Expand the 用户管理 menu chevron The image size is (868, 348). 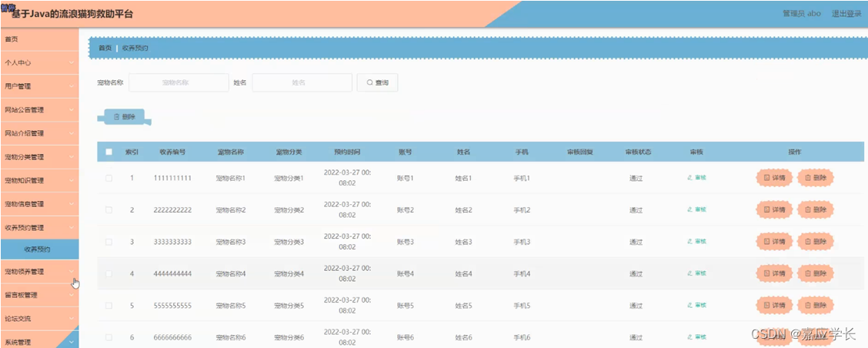pyautogui.click(x=72, y=86)
